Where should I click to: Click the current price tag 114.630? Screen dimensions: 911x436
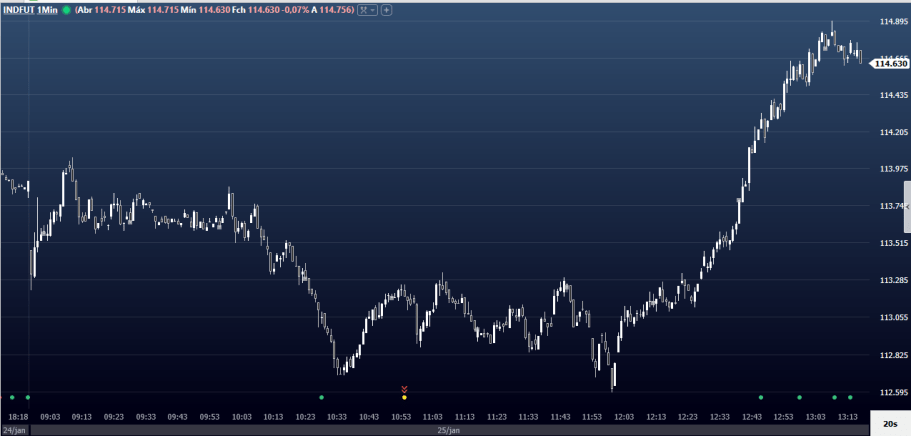[x=889, y=64]
